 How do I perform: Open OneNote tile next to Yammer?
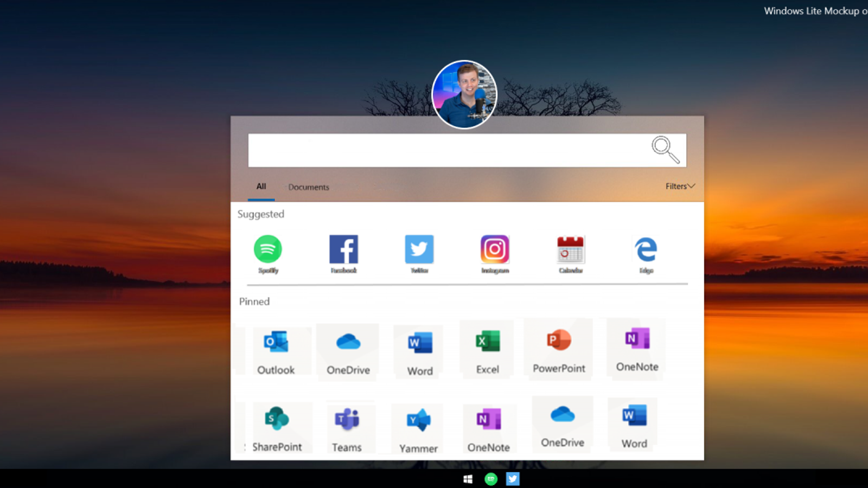point(489,429)
